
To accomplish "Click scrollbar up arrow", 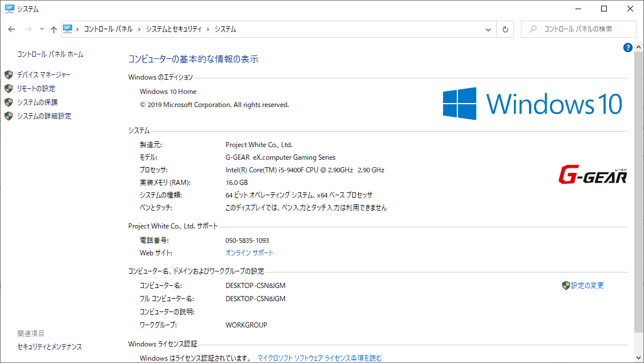I will coord(638,47).
